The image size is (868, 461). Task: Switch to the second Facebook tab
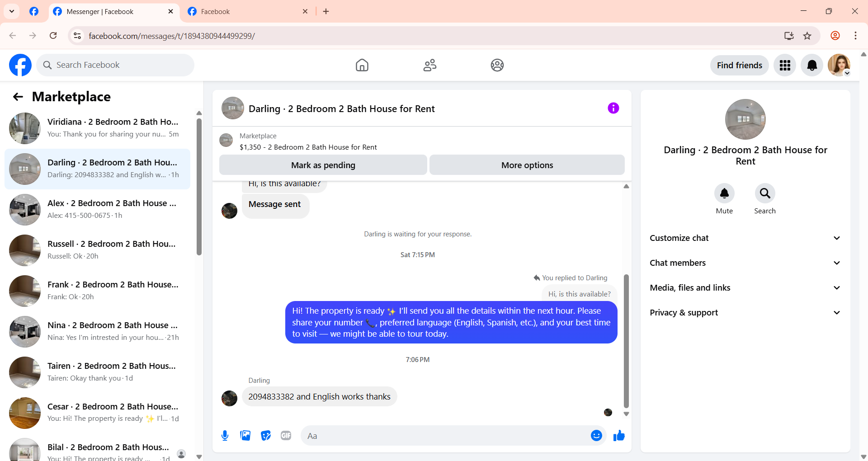(248, 12)
